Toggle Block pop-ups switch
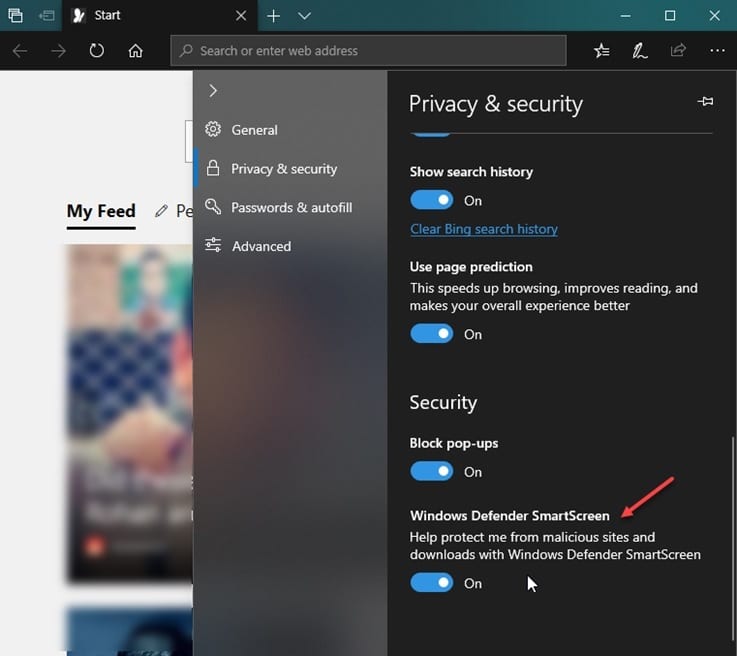Image resolution: width=737 pixels, height=656 pixels. coord(431,471)
